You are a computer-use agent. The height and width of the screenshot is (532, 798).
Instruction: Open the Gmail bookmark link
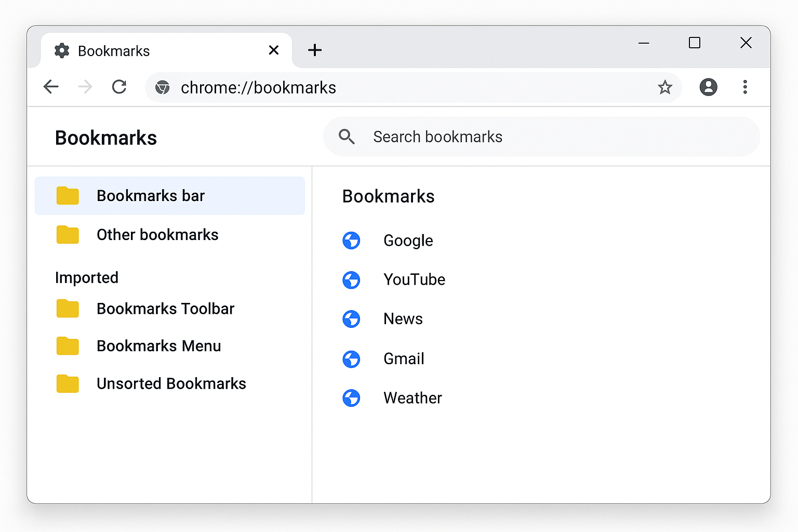point(404,358)
